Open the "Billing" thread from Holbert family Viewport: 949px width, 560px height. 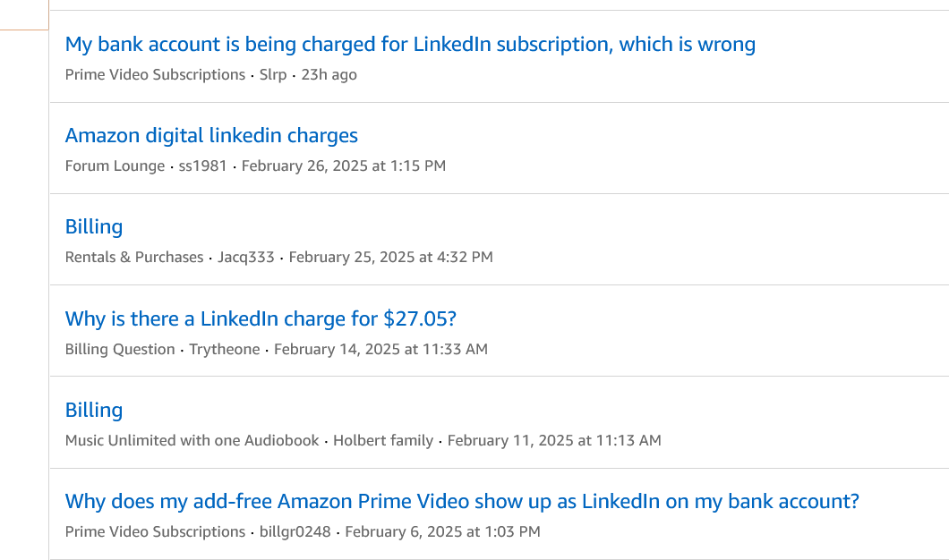(x=93, y=410)
